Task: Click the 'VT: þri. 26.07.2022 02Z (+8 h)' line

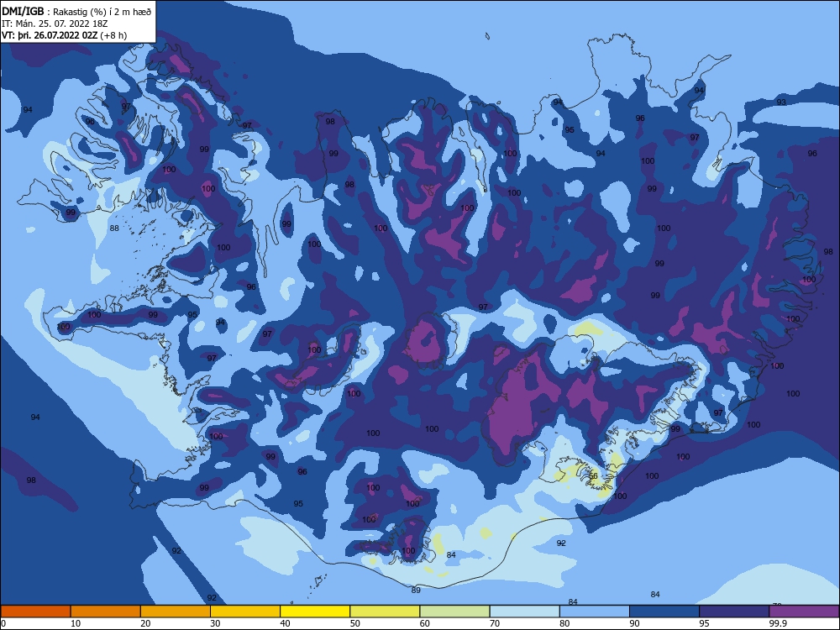Action: point(65,35)
